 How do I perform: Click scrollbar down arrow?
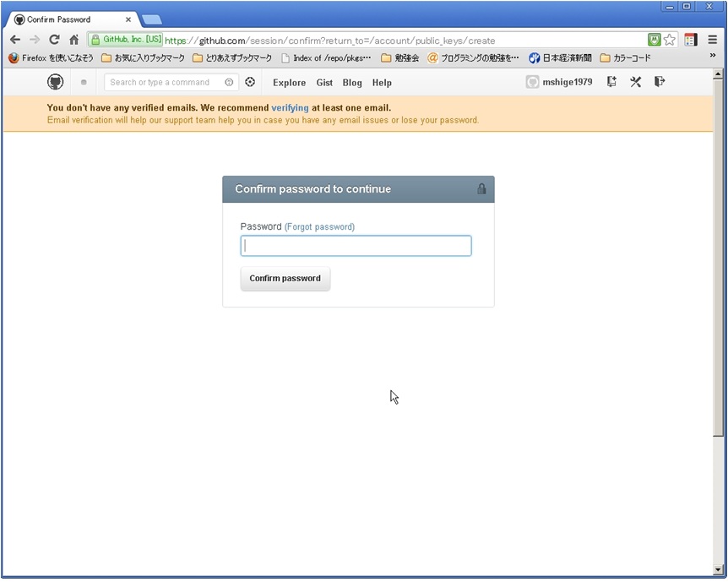point(718,569)
